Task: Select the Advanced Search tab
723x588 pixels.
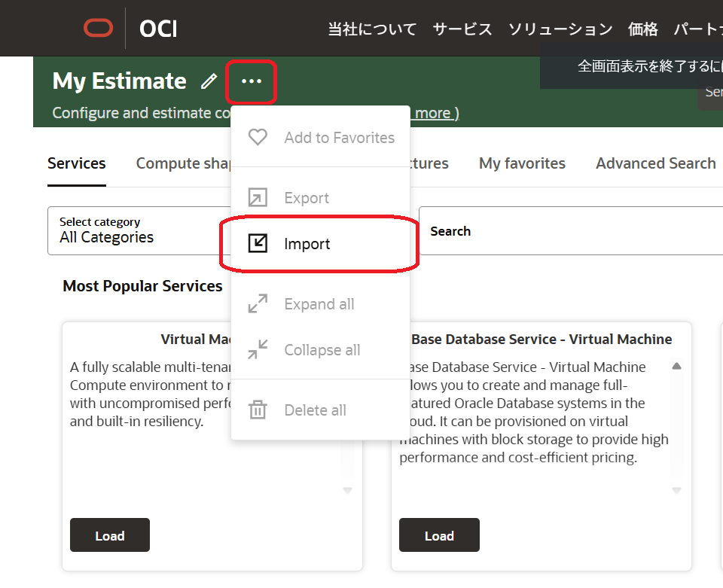Action: tap(655, 163)
